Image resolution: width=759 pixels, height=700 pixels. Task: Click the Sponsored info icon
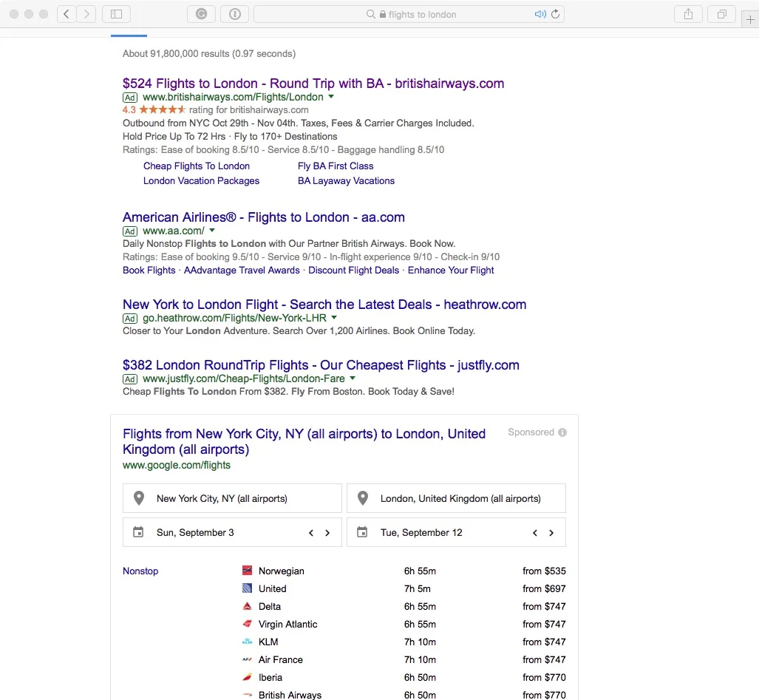(562, 432)
